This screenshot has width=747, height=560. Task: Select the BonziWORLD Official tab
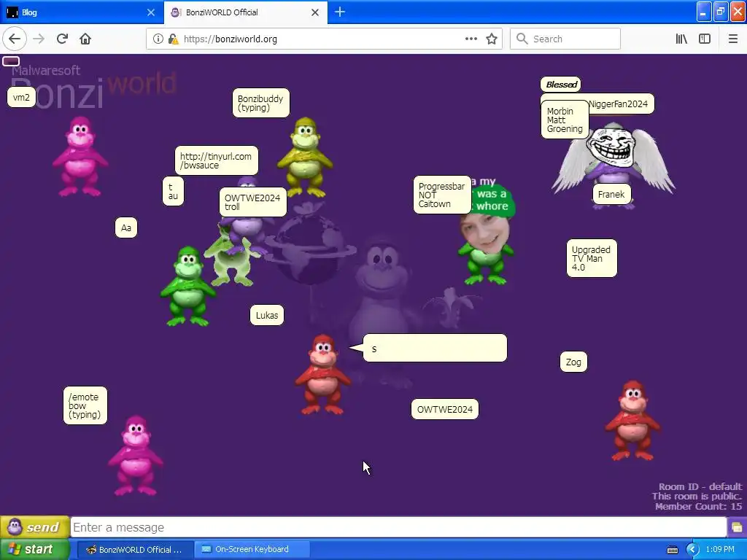pyautogui.click(x=245, y=12)
